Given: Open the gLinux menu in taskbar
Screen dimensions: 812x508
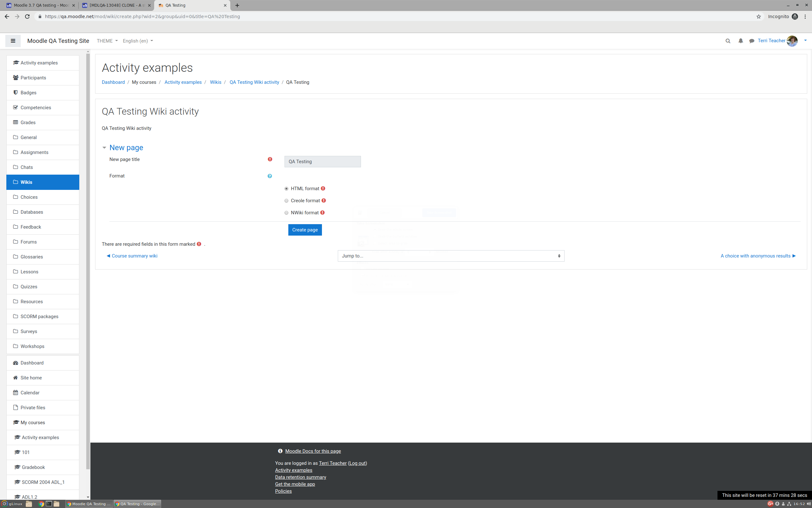Looking at the screenshot, I should tap(12, 504).
